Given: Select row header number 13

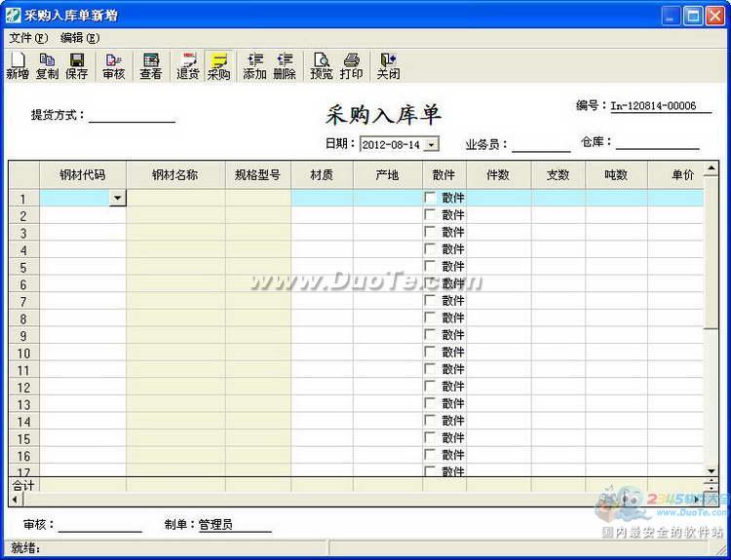Looking at the screenshot, I should click(23, 404).
